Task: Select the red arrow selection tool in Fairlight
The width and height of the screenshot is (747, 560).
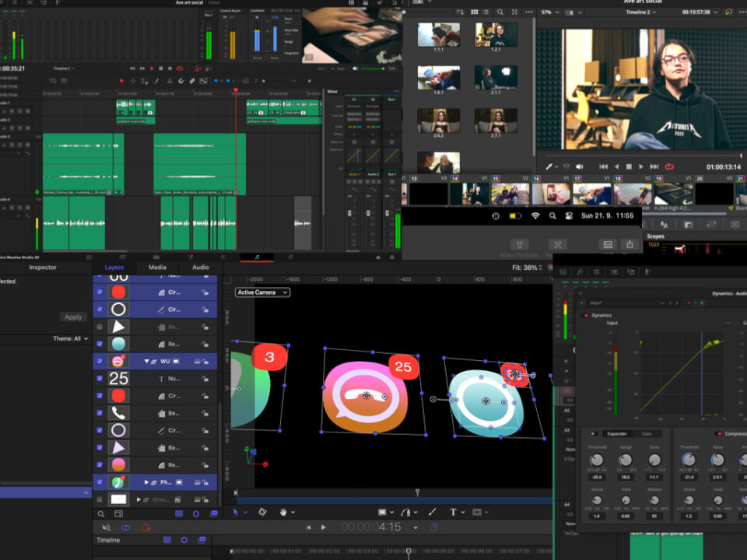Action: [121, 81]
